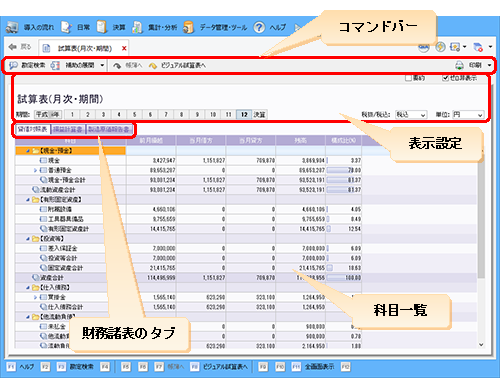Switch to the 製造原価報告書 tab
Viewport: 500px width, 378px height.
pyautogui.click(x=109, y=129)
